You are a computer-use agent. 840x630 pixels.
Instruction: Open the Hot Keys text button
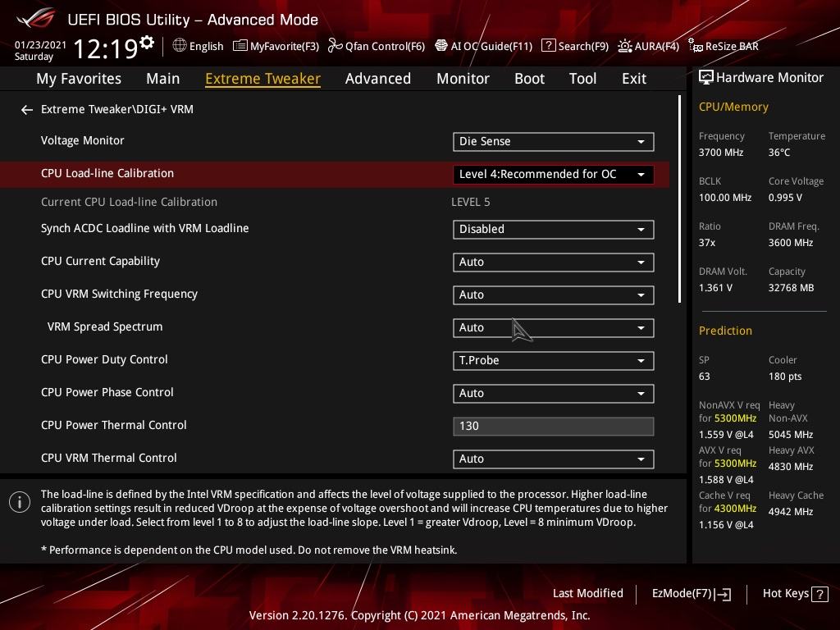(x=786, y=594)
